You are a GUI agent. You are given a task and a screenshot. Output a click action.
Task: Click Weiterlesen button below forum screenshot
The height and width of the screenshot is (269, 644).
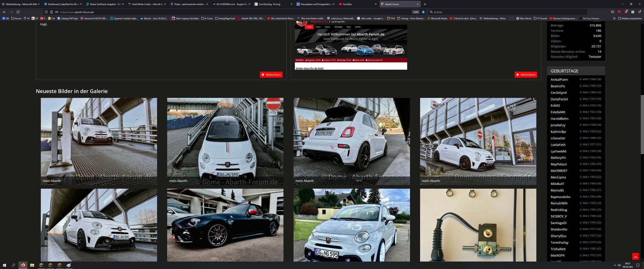click(x=526, y=75)
